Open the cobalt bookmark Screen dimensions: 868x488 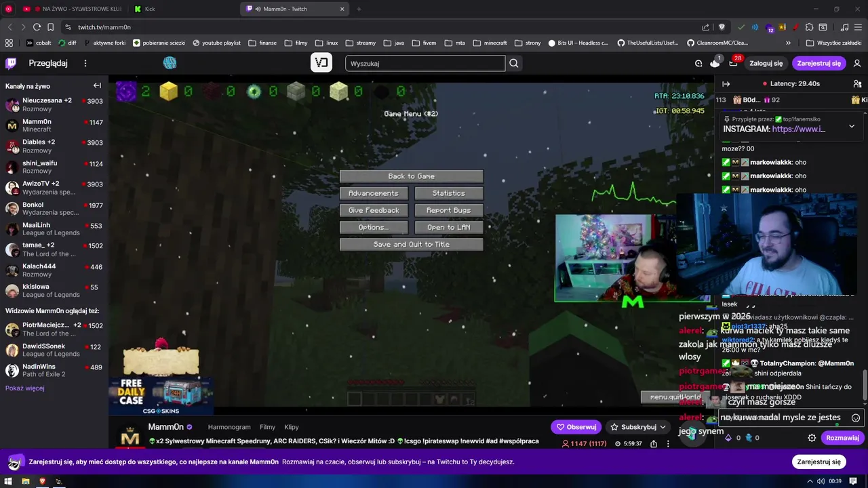click(39, 43)
